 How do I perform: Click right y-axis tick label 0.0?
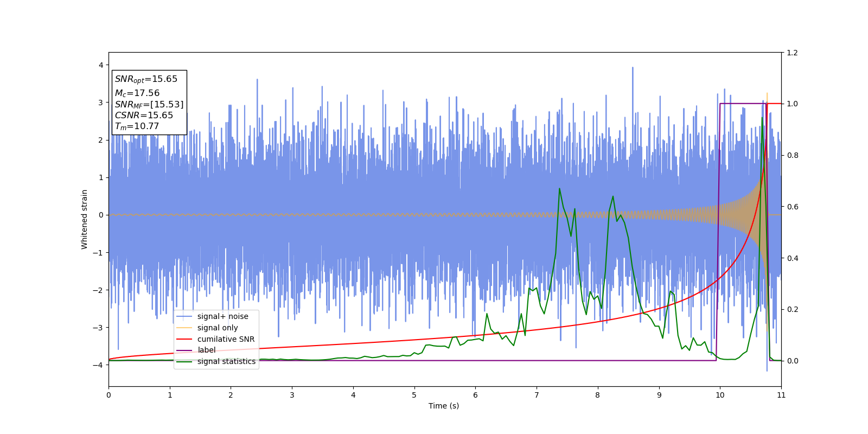coord(792,361)
